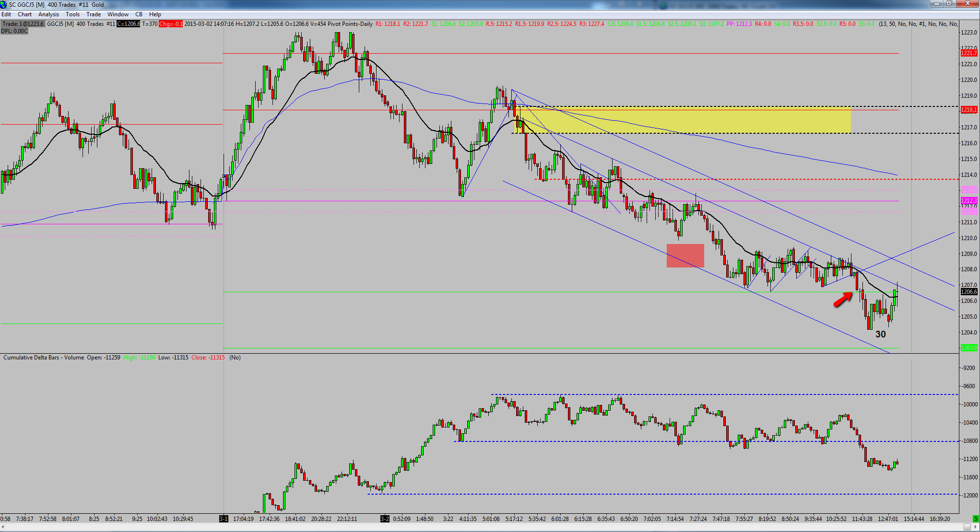Click the 12:47:01 time axis label
The image size is (980, 532).
[x=888, y=519]
